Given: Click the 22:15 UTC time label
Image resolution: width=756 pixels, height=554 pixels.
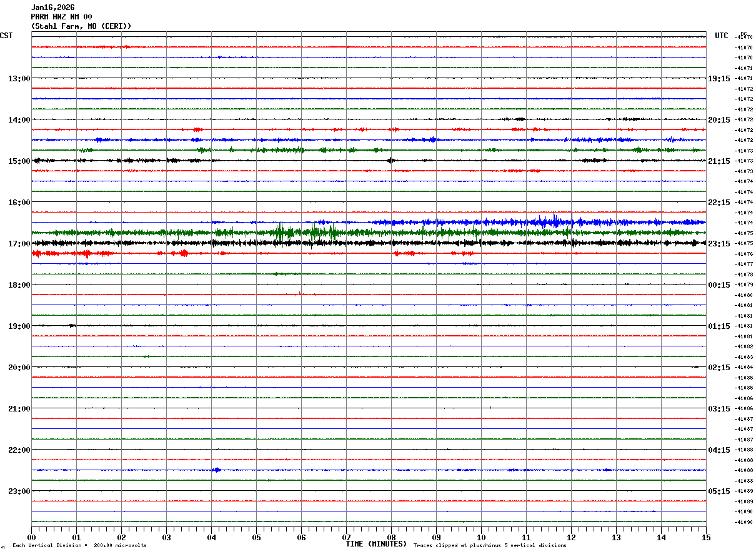Looking at the screenshot, I should pyautogui.click(x=719, y=203).
